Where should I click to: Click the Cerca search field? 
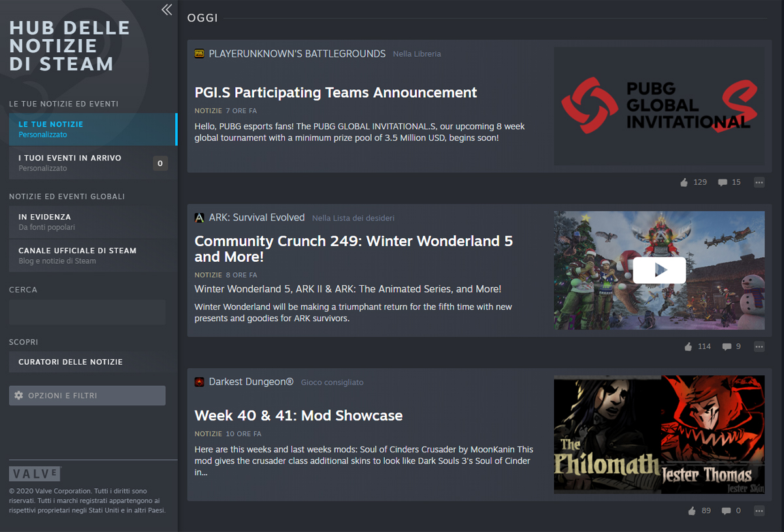87,313
